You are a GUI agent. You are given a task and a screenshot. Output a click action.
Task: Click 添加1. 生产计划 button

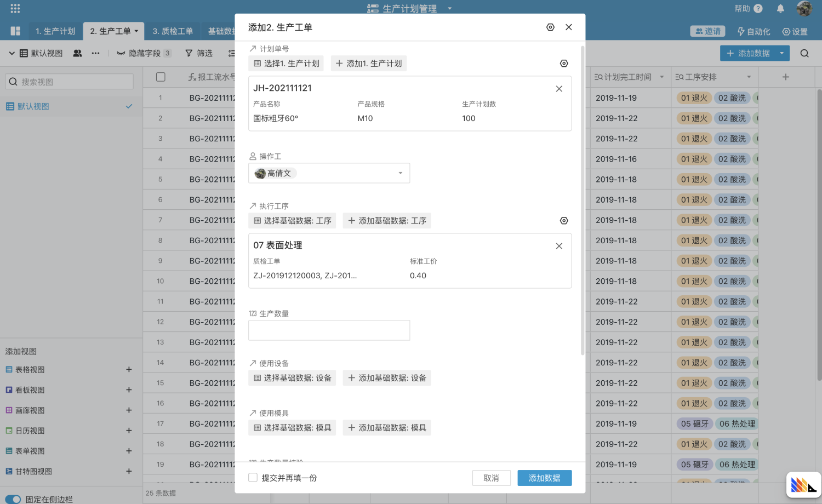[369, 64]
